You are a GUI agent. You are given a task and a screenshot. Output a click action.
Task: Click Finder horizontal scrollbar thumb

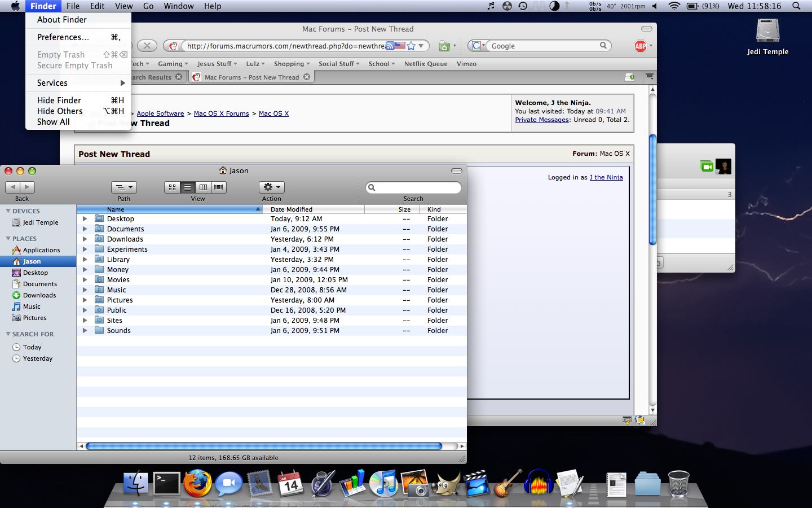coord(264,446)
